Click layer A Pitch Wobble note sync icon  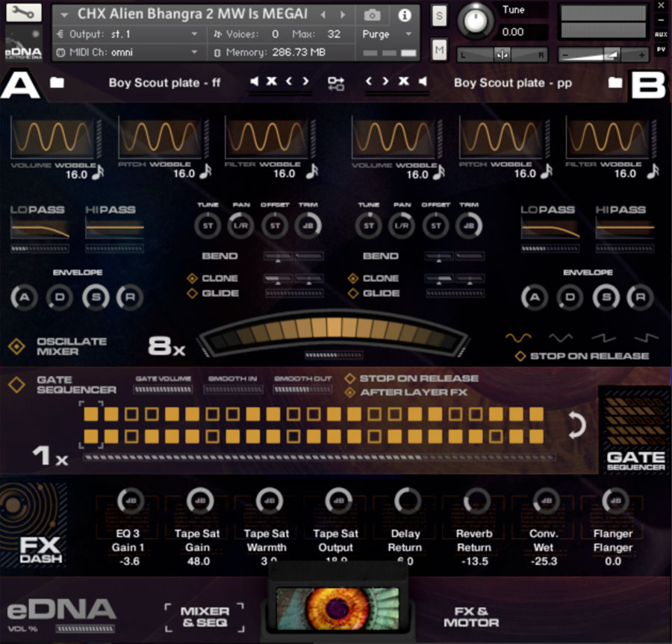coord(206,172)
